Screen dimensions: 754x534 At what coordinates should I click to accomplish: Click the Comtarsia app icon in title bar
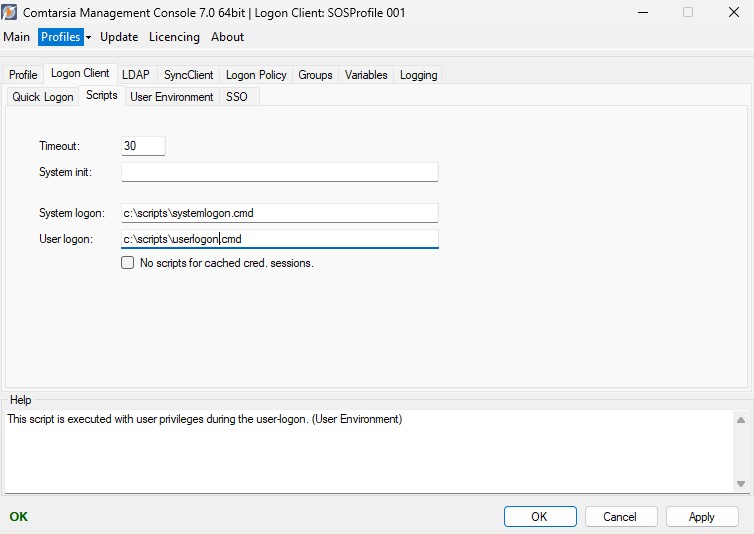9,12
